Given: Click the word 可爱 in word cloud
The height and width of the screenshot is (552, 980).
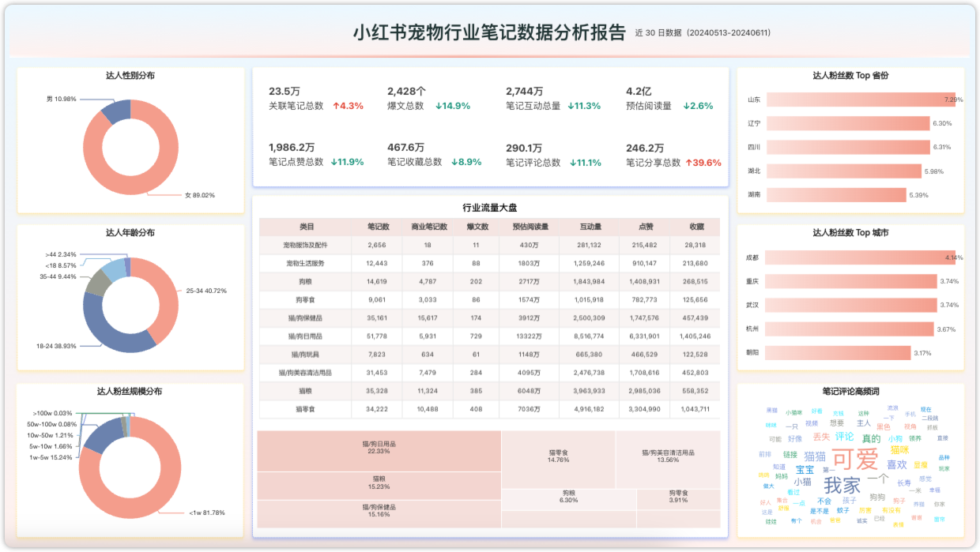Looking at the screenshot, I should [855, 459].
